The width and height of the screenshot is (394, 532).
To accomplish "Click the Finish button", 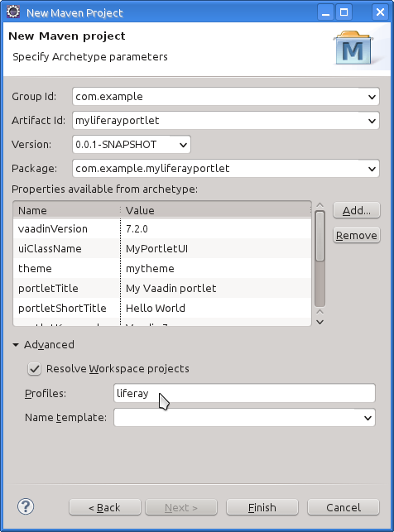I will [262, 507].
